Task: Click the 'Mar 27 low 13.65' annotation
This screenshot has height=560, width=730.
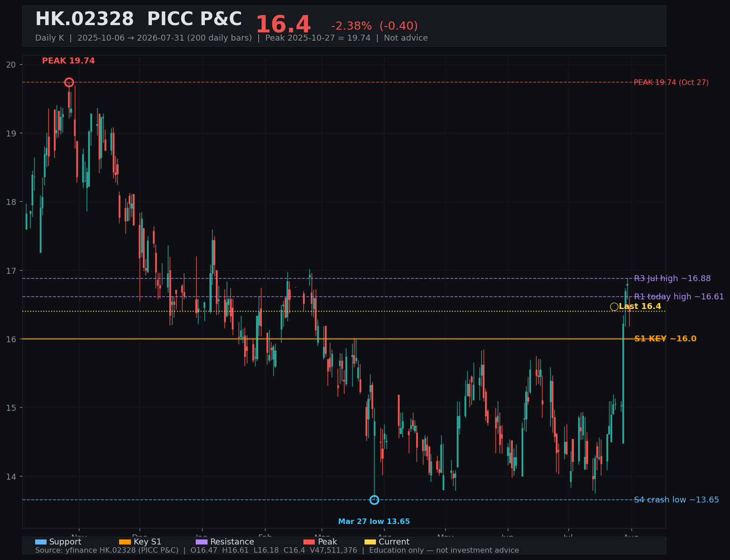Action: [374, 521]
